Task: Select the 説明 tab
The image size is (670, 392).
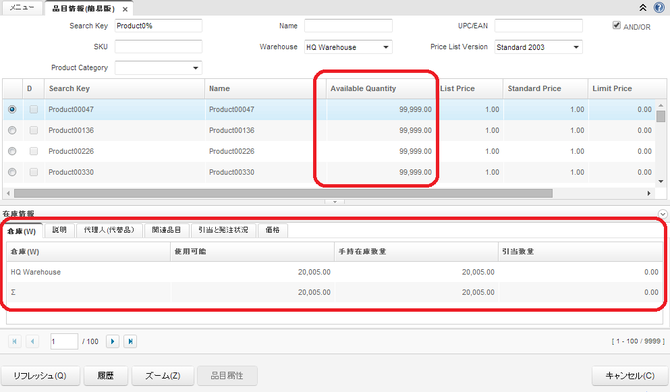Action: pos(59,230)
